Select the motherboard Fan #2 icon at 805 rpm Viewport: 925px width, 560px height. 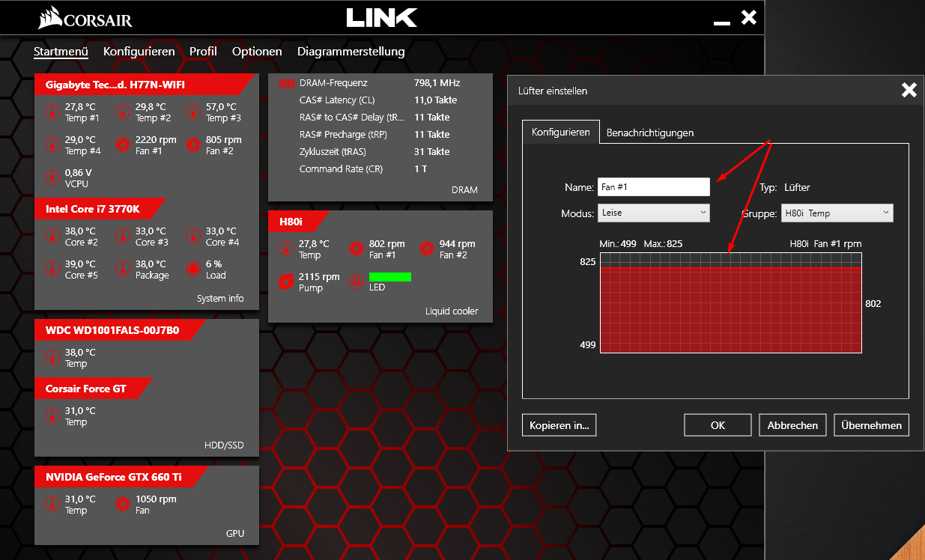point(192,145)
